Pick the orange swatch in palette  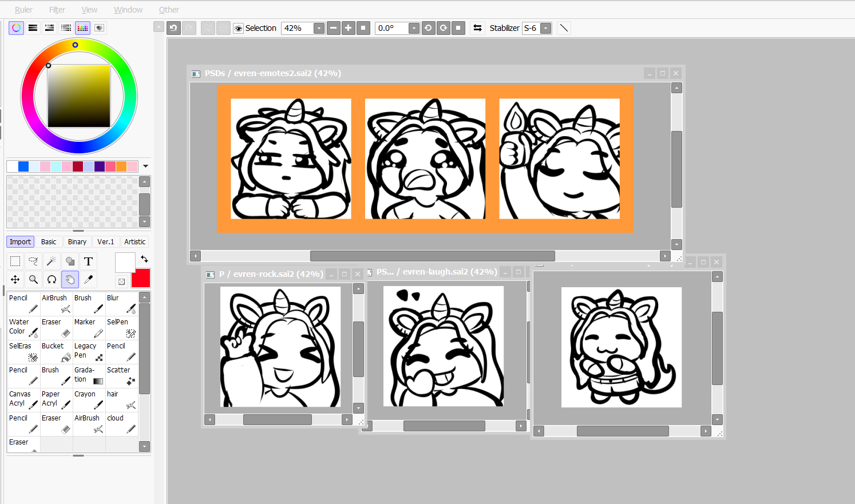click(x=121, y=166)
